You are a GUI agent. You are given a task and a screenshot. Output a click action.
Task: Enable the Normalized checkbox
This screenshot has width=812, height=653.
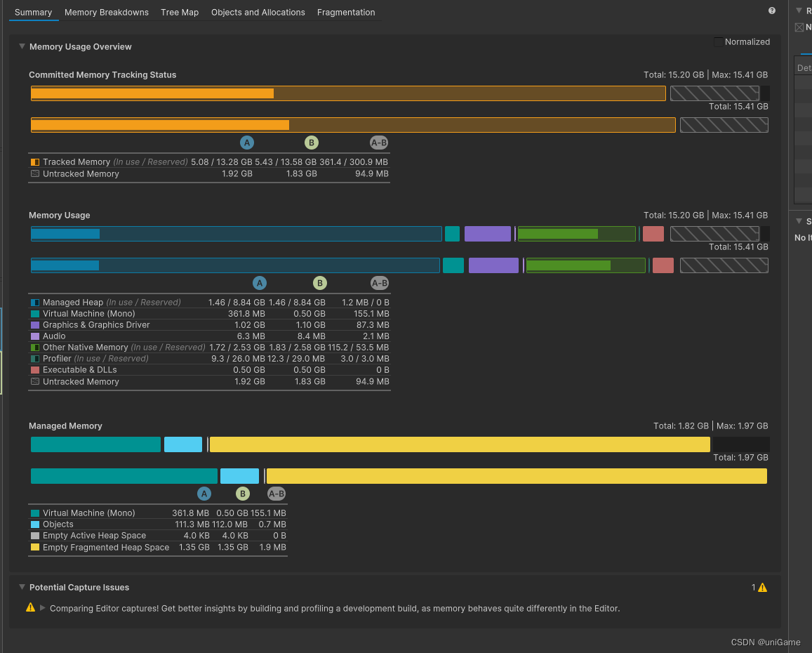[x=718, y=42]
